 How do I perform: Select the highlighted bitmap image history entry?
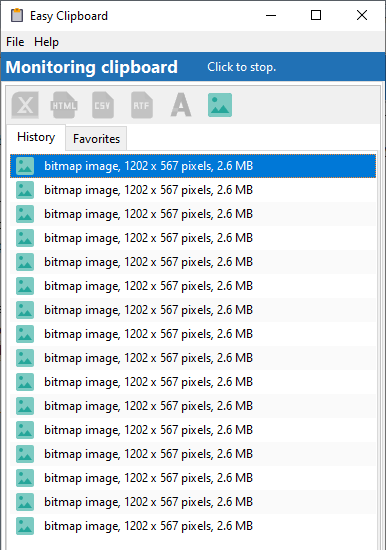pyautogui.click(x=193, y=166)
